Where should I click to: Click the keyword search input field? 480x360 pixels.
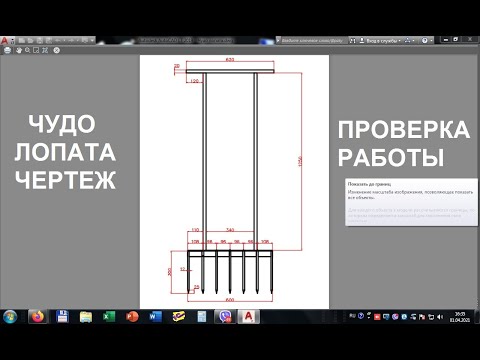(312, 41)
